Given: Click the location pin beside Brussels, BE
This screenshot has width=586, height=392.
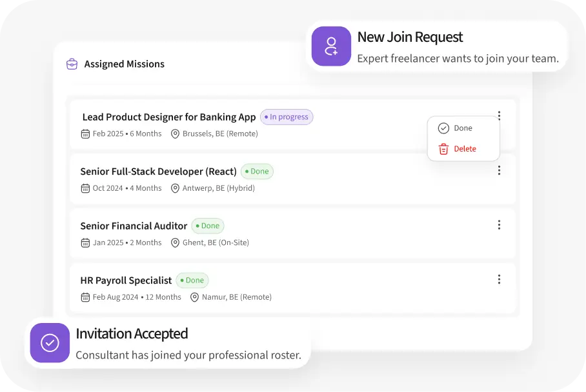Looking at the screenshot, I should point(175,133).
